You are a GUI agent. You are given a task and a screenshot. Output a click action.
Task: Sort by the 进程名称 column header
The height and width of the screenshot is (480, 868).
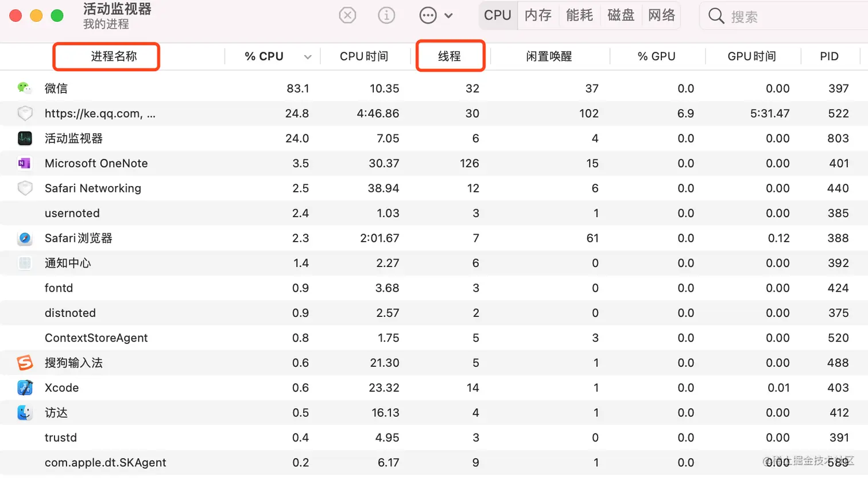pos(114,56)
